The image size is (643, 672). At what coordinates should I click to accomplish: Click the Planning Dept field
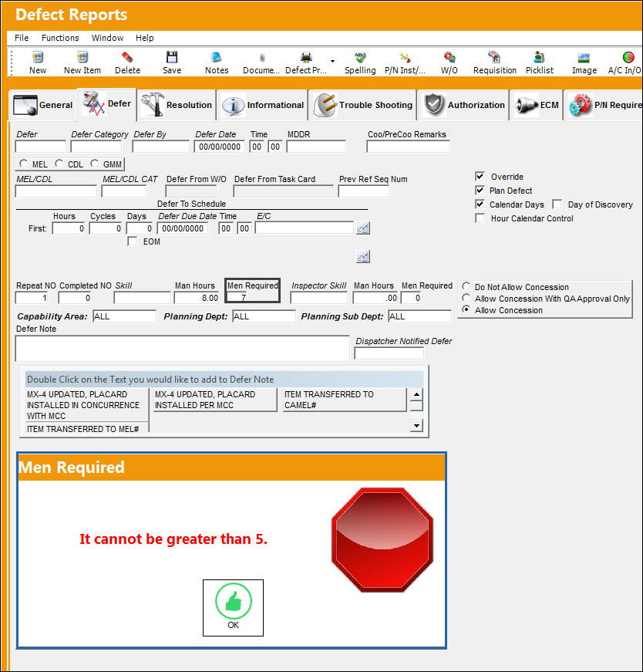[264, 316]
